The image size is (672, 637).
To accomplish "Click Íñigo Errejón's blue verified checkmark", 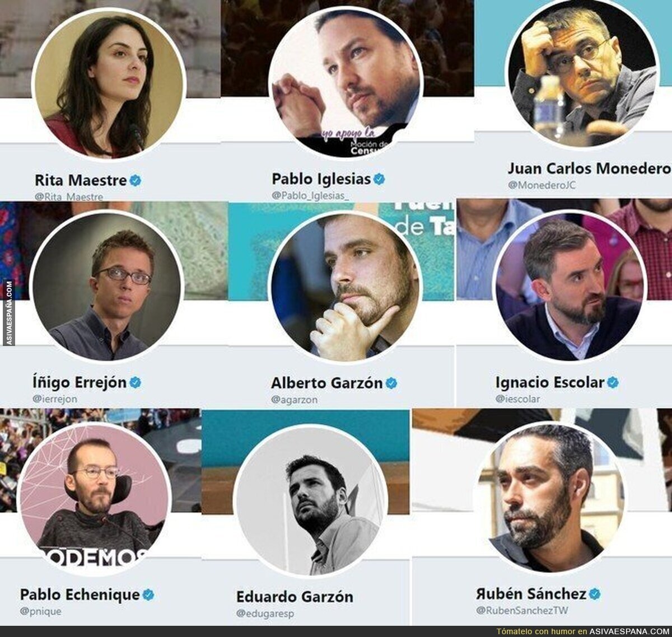I will [135, 383].
